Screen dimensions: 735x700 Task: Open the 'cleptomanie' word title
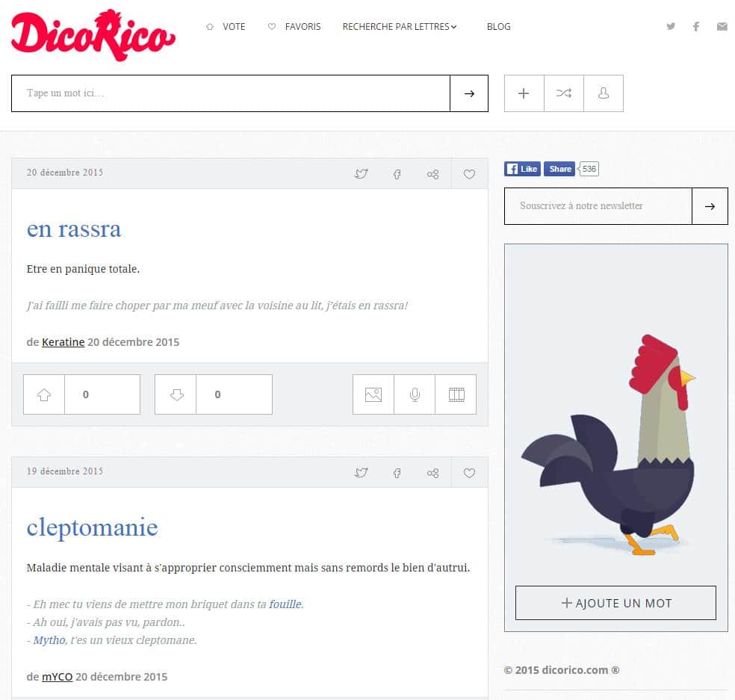pyautogui.click(x=92, y=527)
